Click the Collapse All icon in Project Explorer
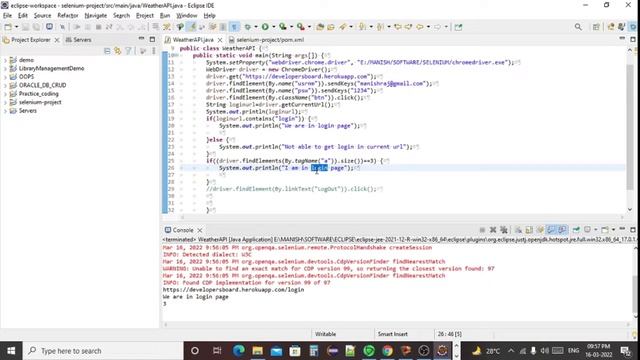Screen dimensions: 640x360 tap(107, 51)
